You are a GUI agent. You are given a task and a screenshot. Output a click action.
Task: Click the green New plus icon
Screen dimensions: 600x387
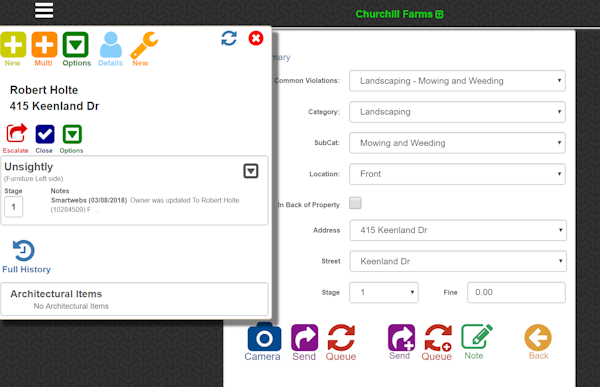[x=13, y=44]
